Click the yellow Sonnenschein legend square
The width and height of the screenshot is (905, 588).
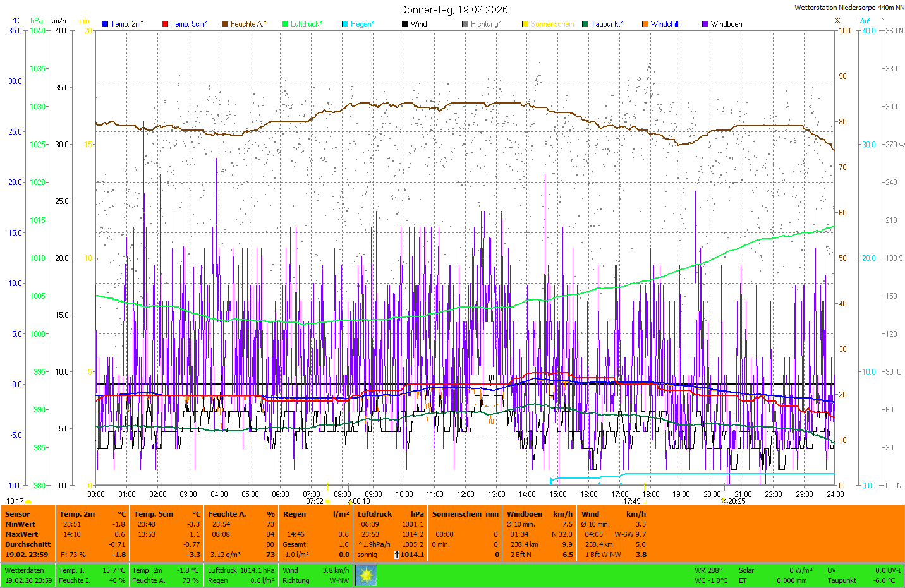click(525, 24)
